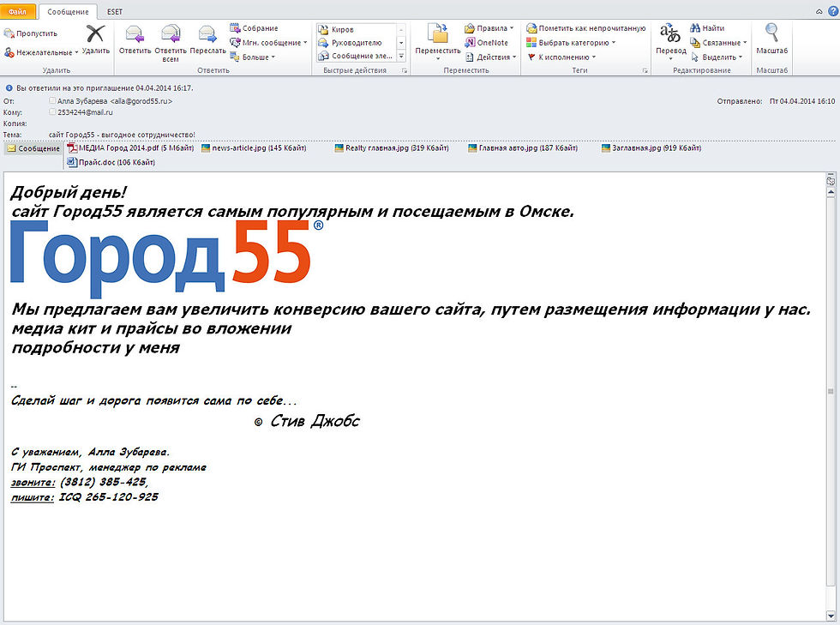Screen dimensions: 840x625
Task: Open the Realty главная.jpg attachment
Action: click(392, 148)
